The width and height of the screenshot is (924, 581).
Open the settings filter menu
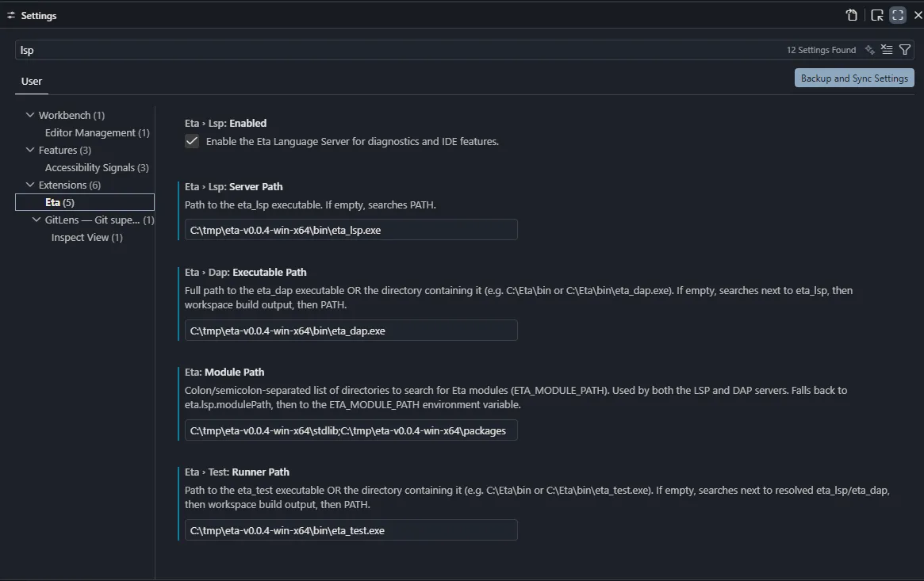(x=904, y=50)
